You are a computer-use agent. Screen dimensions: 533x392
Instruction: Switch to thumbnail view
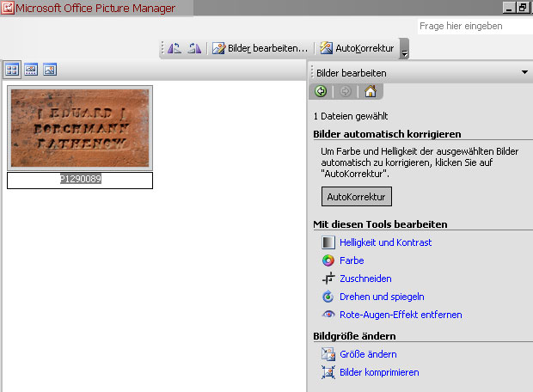click(12, 70)
